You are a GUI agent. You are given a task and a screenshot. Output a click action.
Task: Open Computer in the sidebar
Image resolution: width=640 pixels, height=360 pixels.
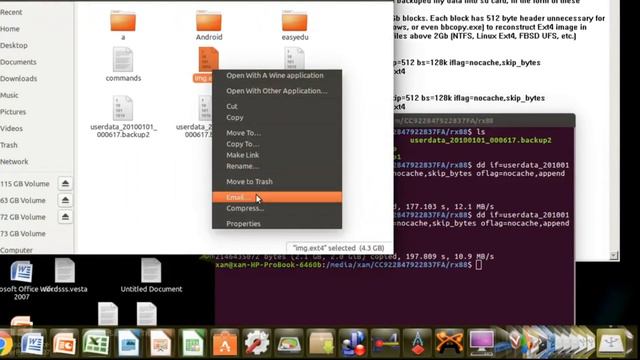point(16,250)
